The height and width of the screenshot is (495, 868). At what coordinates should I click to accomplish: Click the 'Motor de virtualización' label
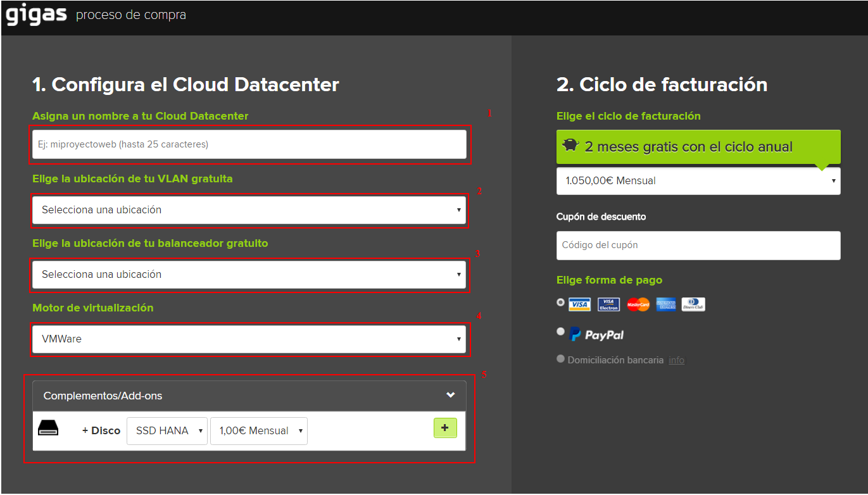point(93,308)
